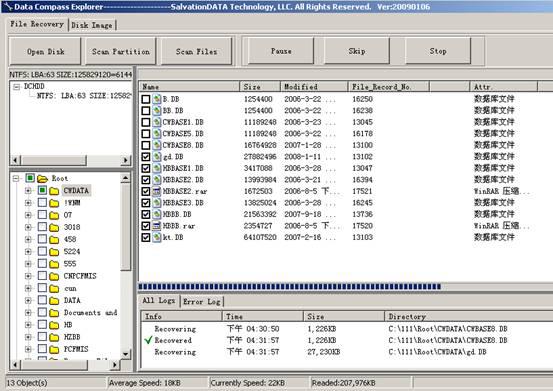
Task: Open the All Logs tab
Action: coord(158,301)
